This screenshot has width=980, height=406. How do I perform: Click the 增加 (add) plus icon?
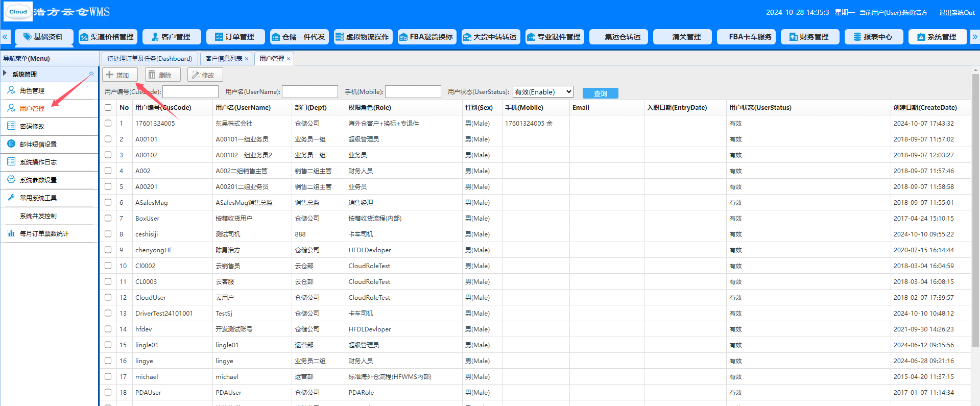tap(110, 75)
